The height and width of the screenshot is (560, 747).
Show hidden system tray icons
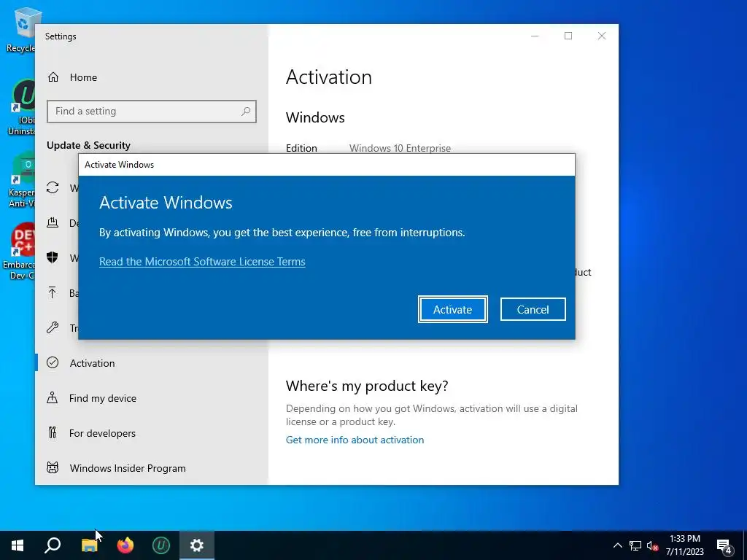(x=617, y=545)
